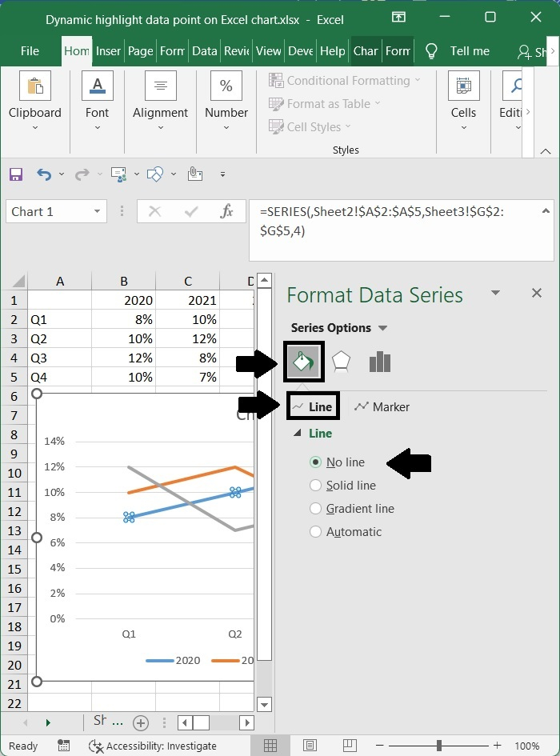The height and width of the screenshot is (756, 560).
Task: Confirm formula with the checkmark icon
Action: tap(191, 211)
